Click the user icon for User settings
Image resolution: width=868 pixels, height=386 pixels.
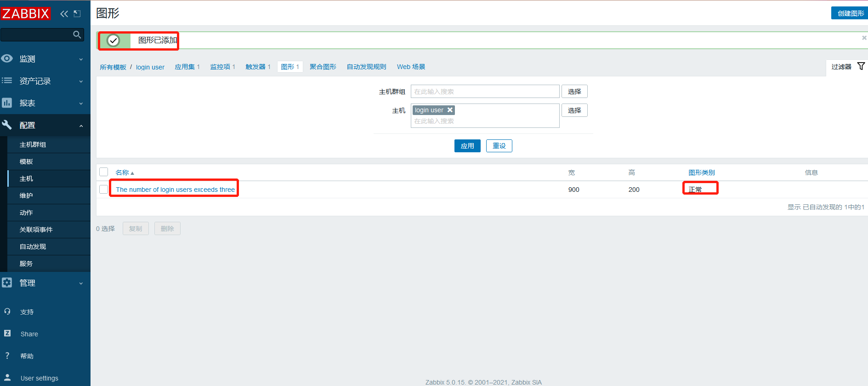[x=7, y=377]
